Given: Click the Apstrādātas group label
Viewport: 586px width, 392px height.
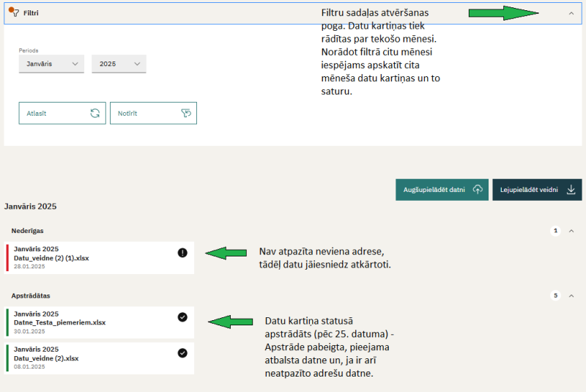Looking at the screenshot, I should pyautogui.click(x=31, y=296).
